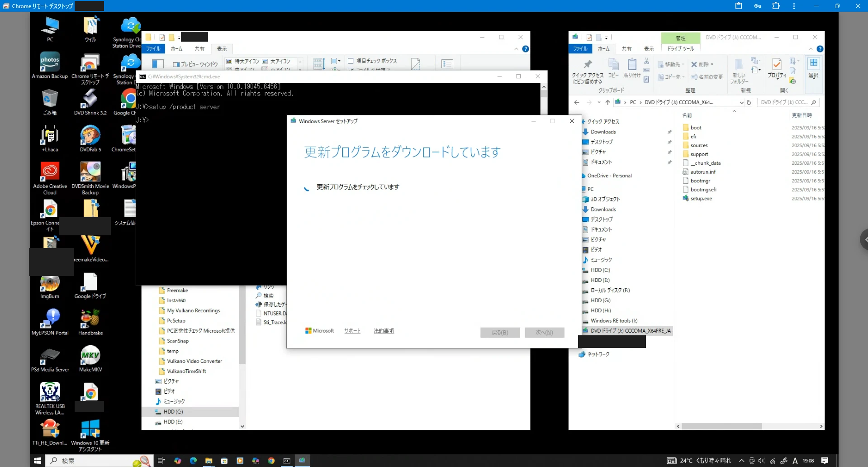
Task: Open ホーム tab in rear Explorer window
Action: click(x=177, y=49)
